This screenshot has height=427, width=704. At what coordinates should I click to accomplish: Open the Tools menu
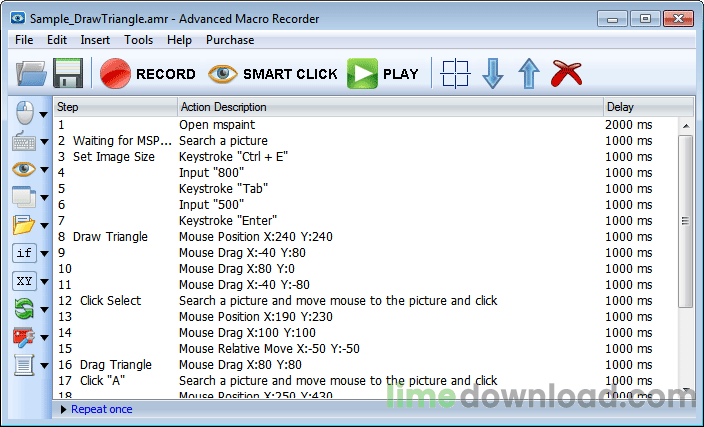point(138,40)
